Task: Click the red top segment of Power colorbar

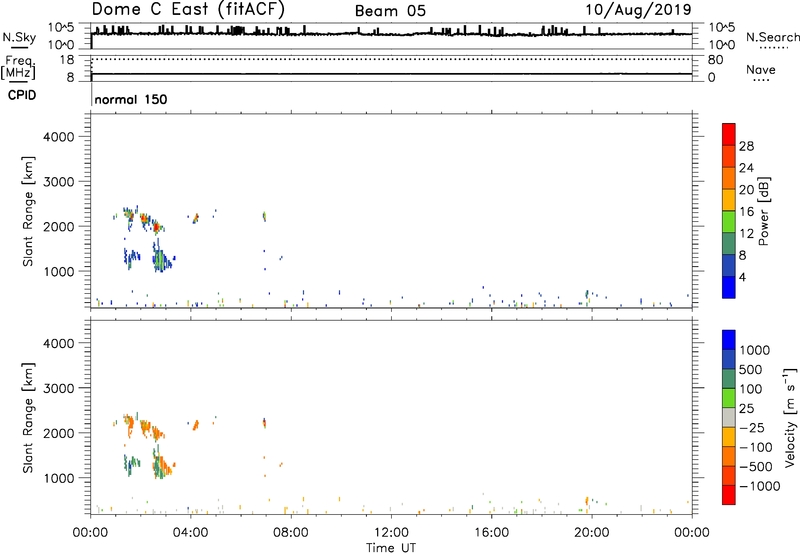Action: 729,134
